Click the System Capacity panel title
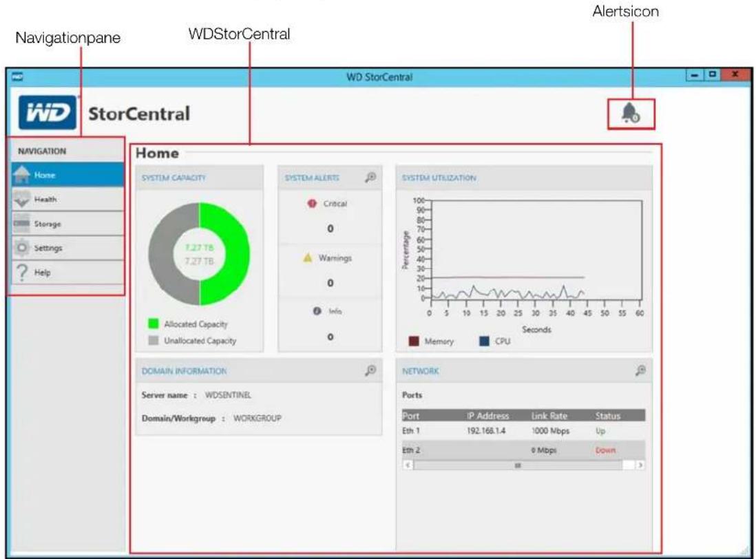This screenshot has width=756, height=559. (174, 178)
